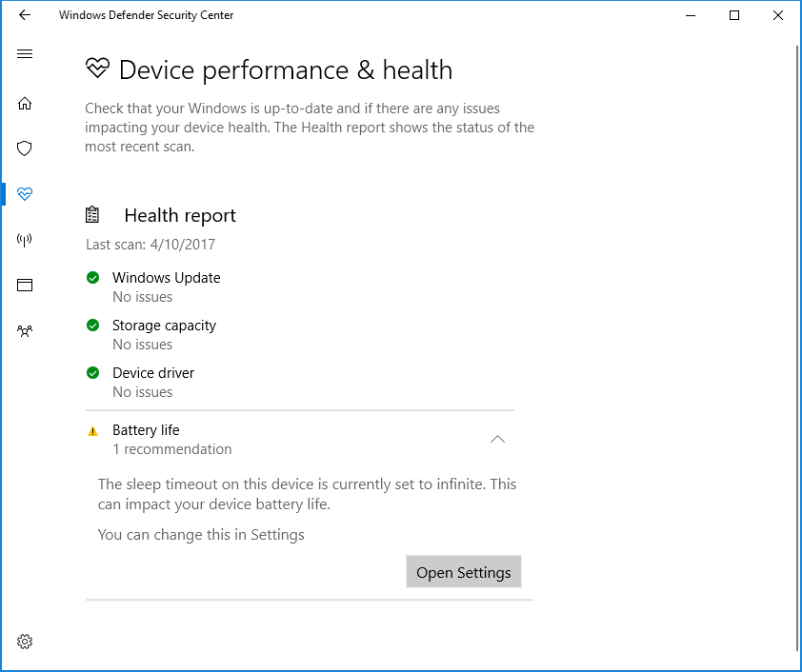Screen dimensions: 802x672
Task: Maximize the Windows Defender Security Center window
Action: point(734,15)
